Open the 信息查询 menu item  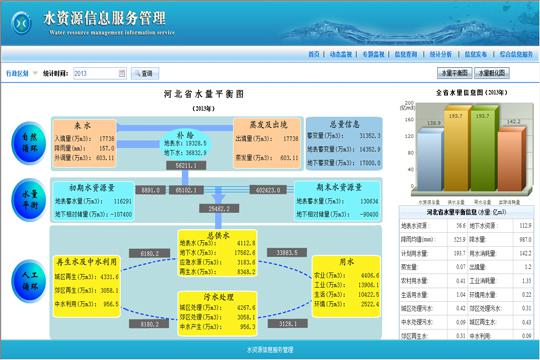(406, 54)
